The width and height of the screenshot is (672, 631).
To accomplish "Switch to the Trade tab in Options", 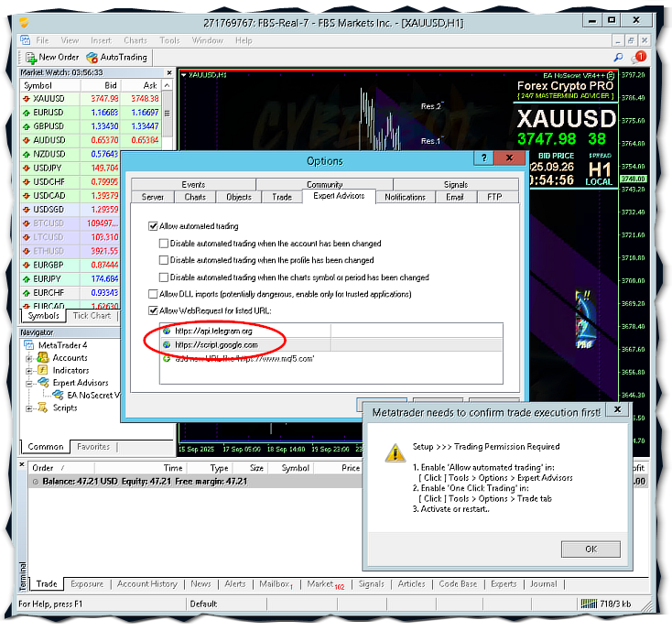I will tap(282, 197).
